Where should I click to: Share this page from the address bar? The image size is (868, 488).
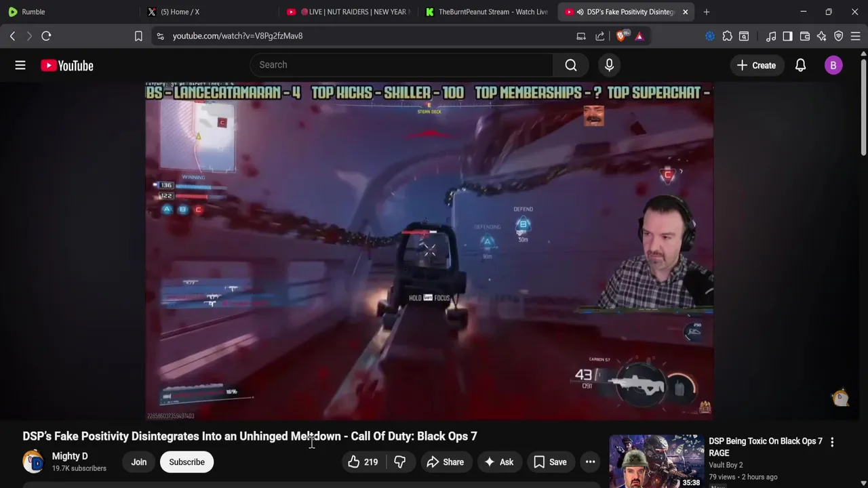pos(600,36)
